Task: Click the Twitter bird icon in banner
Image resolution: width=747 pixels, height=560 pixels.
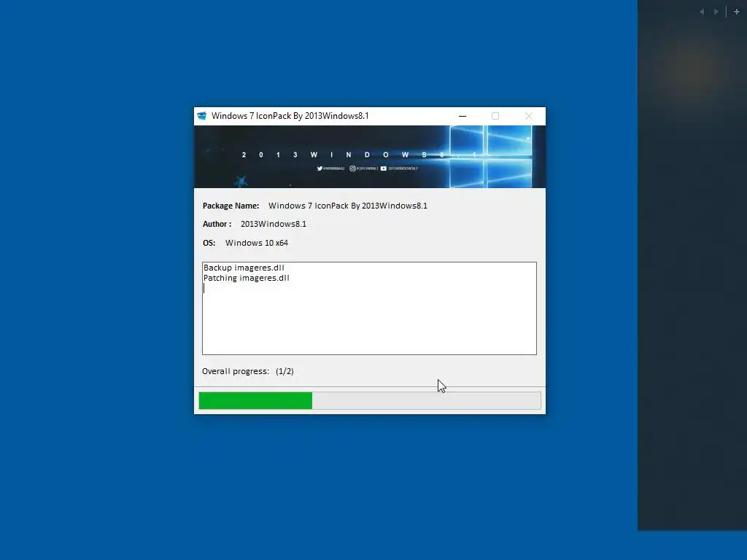Action: 320,168
